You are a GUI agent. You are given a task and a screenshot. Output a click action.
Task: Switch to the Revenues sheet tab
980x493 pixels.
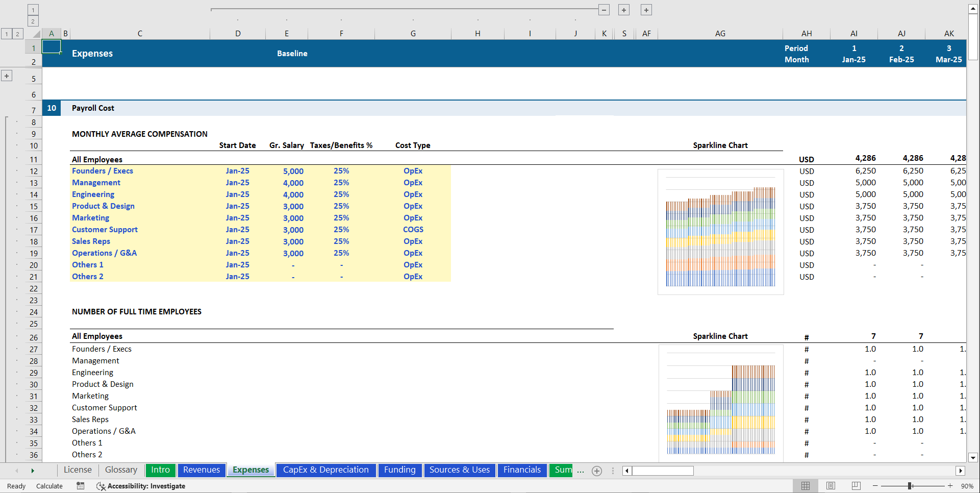201,470
